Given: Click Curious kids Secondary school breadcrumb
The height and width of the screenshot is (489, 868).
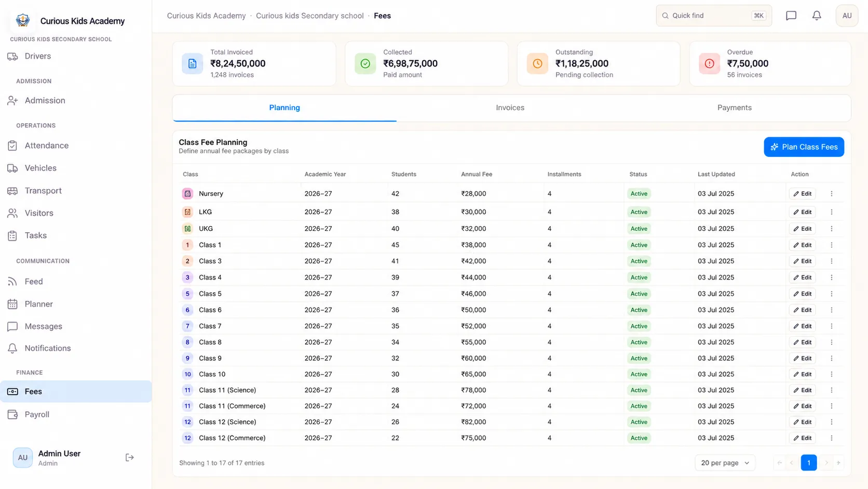Looking at the screenshot, I should point(309,16).
